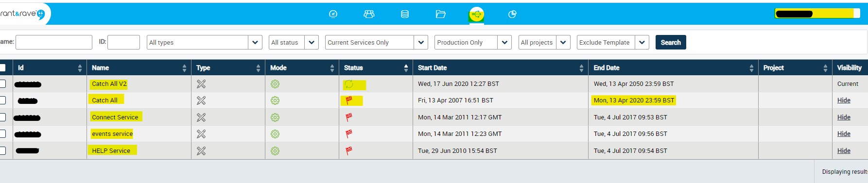The width and height of the screenshot is (868, 183).
Task: Open the folder icon in top bar
Action: click(x=440, y=14)
